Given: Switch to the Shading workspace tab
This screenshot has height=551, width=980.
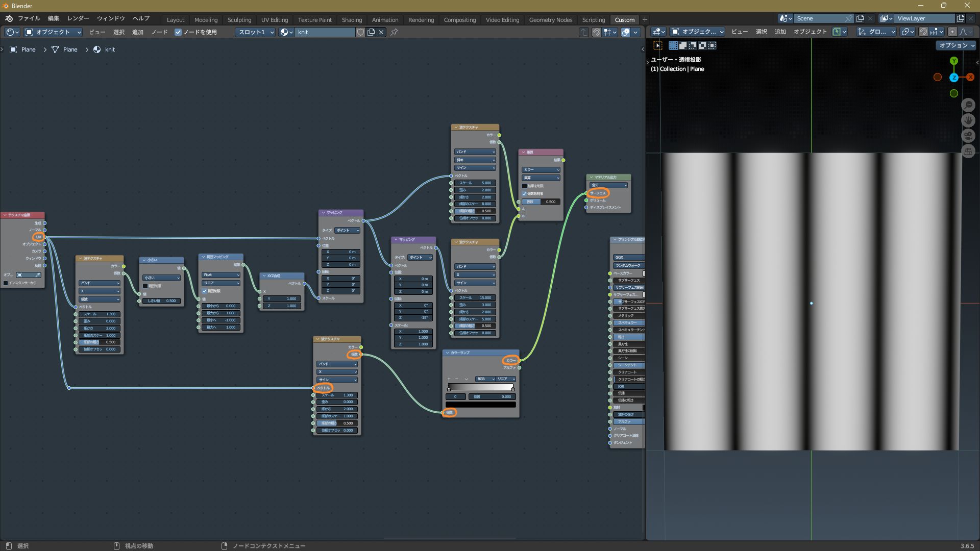Looking at the screenshot, I should pyautogui.click(x=352, y=20).
